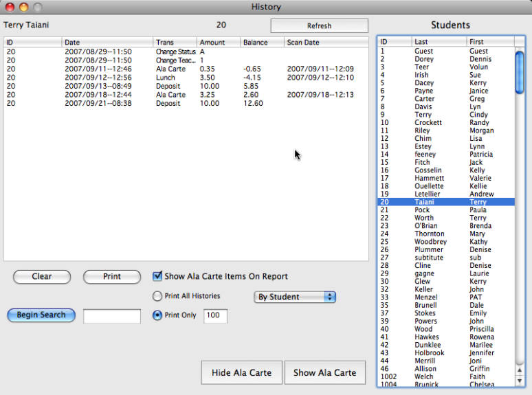Select student Fitch Jack
The width and height of the screenshot is (532, 395).
[446, 162]
